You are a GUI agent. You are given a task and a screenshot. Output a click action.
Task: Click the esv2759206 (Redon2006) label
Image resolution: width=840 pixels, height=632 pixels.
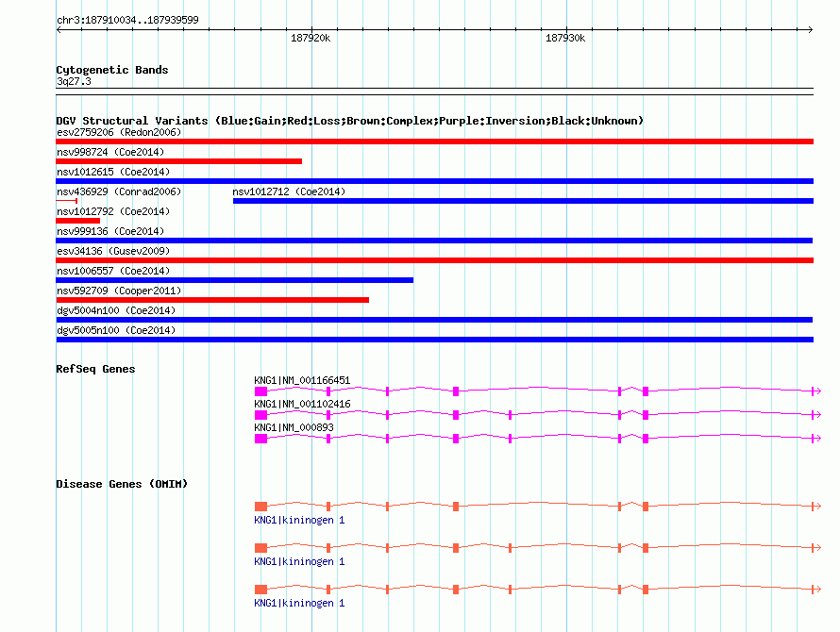(x=119, y=132)
